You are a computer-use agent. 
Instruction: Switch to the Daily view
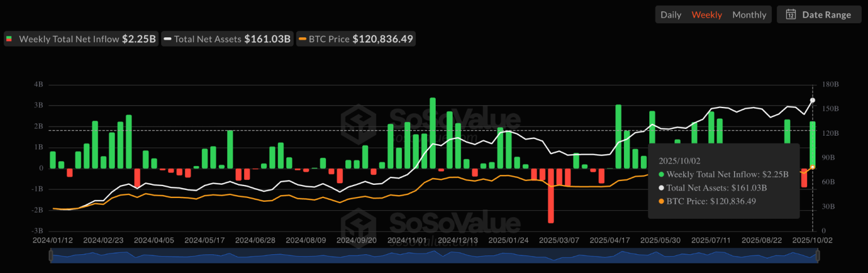[671, 15]
